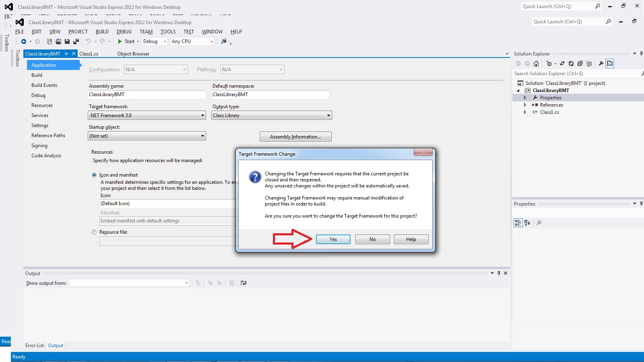Open the Any CPU platform dropdown

192,41
